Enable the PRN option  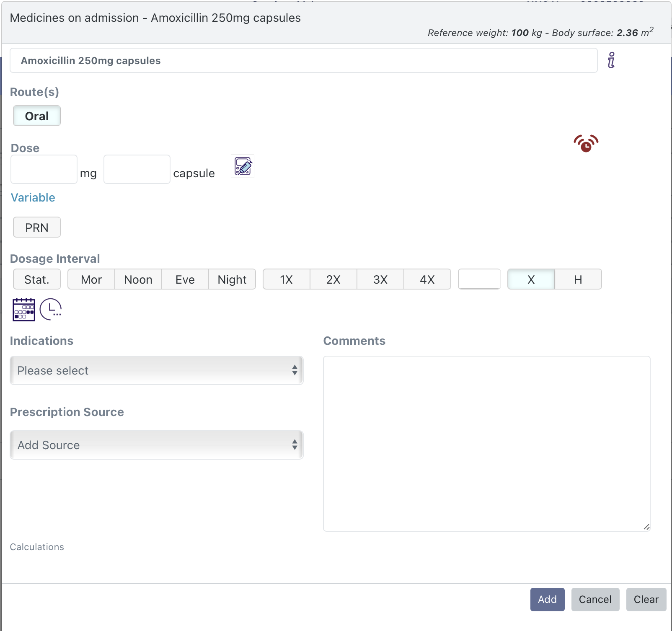[x=37, y=228]
